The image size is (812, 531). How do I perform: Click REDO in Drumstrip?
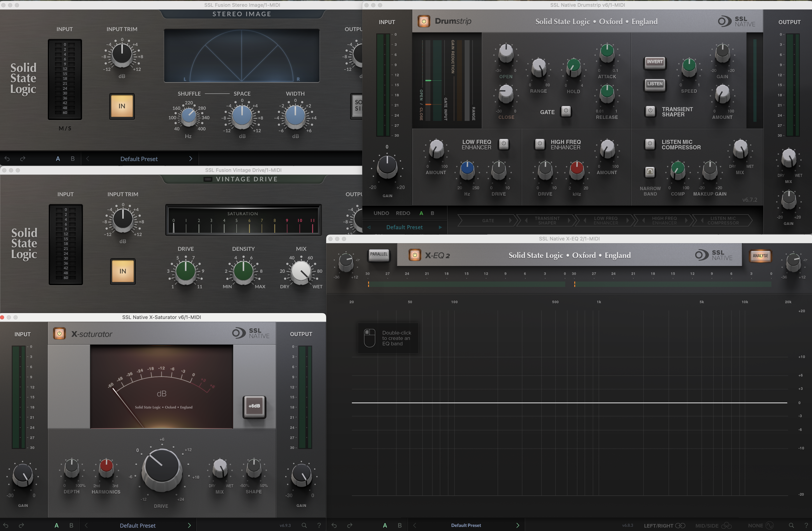(403, 213)
